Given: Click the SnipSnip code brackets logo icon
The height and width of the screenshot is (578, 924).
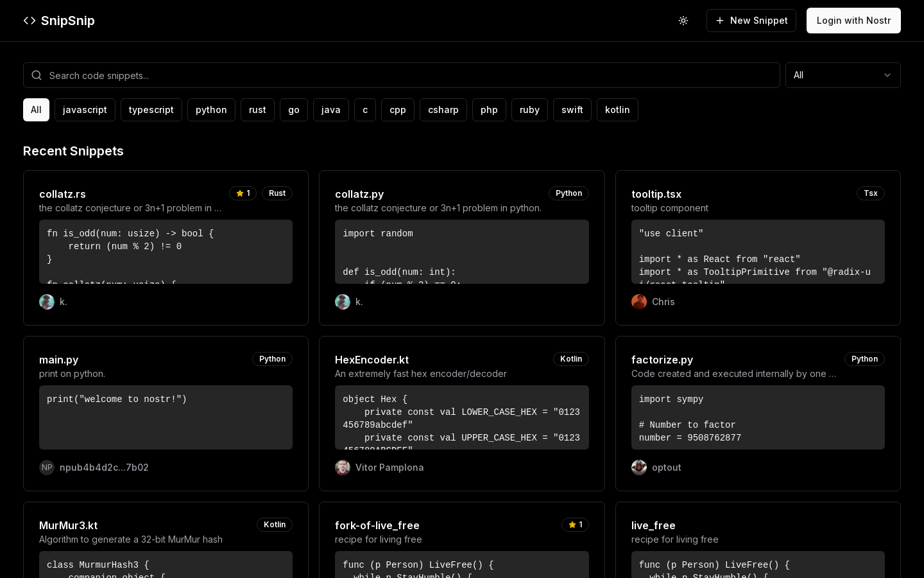Looking at the screenshot, I should pyautogui.click(x=30, y=21).
